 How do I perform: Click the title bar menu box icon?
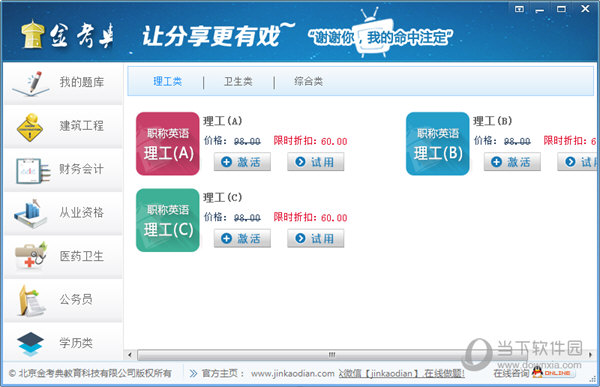(519, 9)
